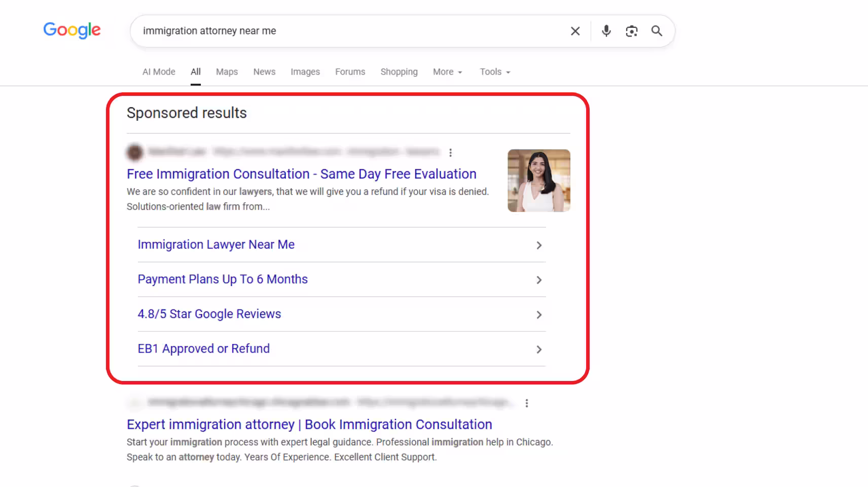The width and height of the screenshot is (868, 487).
Task: Start voice search with the microphone icon
Action: point(606,31)
